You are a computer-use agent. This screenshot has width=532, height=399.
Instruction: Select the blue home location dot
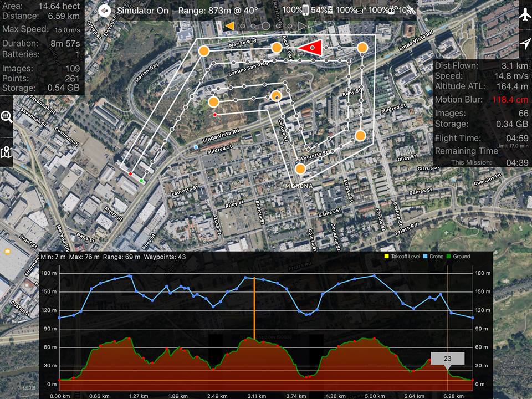(x=196, y=147)
